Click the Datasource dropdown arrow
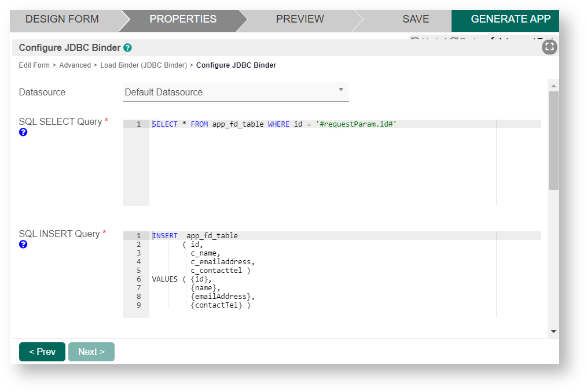Viewport: 587px width, 392px height. 341,90
